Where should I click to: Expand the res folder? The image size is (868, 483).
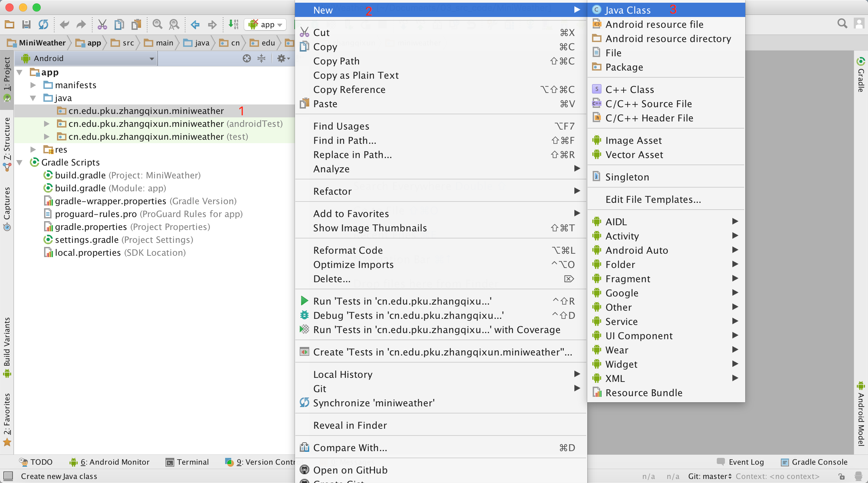coord(33,150)
